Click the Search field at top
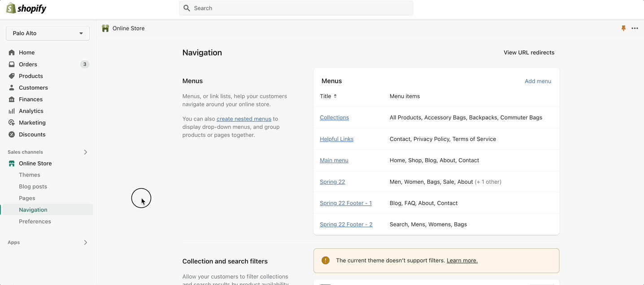This screenshot has height=285, width=644. click(296, 8)
